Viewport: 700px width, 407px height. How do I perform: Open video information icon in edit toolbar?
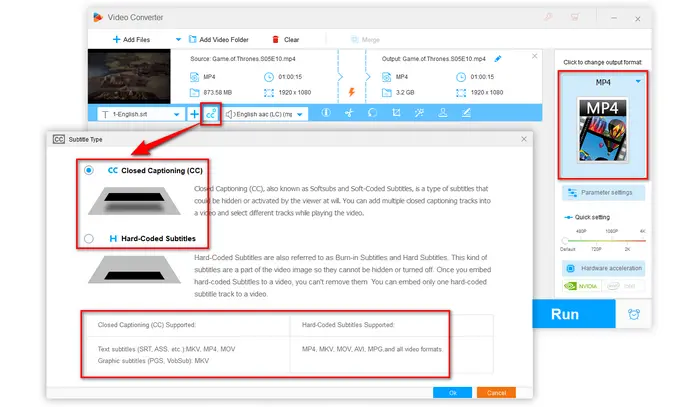[326, 113]
